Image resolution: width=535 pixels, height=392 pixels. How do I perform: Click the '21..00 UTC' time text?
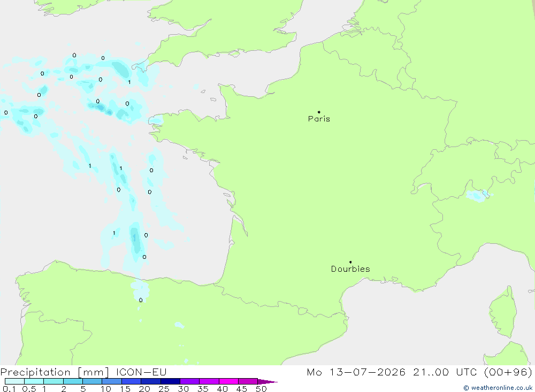445,372
